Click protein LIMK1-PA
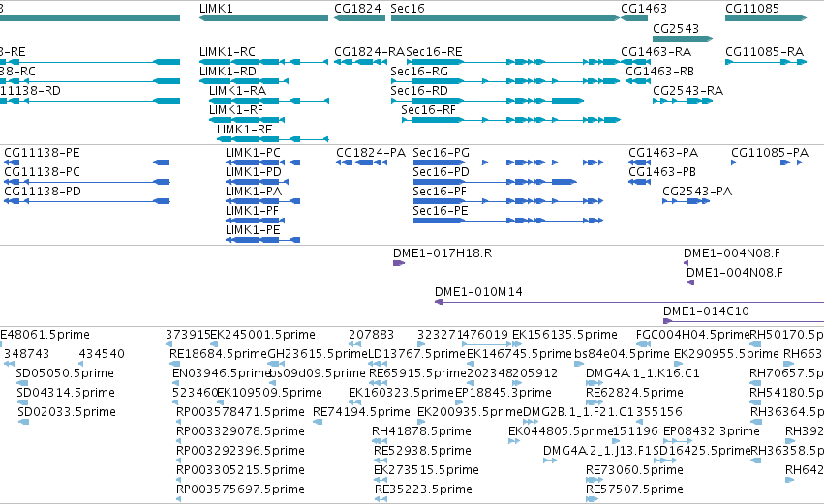The height and width of the screenshot is (504, 824). pyautogui.click(x=262, y=201)
